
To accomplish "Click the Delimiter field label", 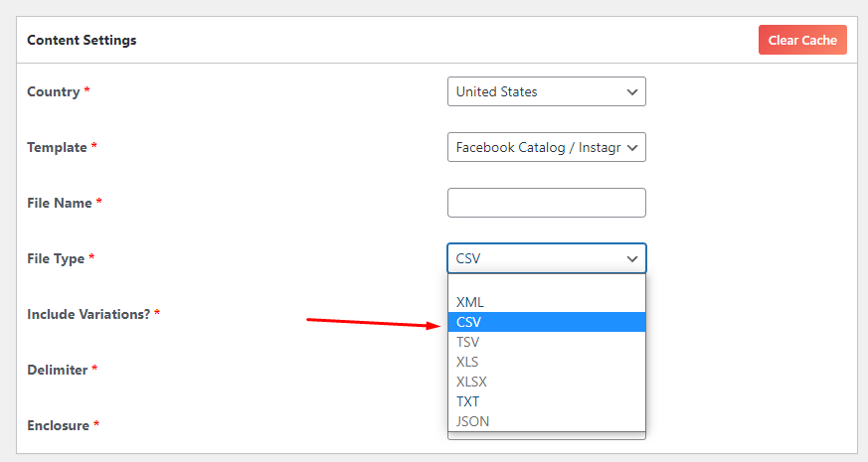I will tap(58, 370).
